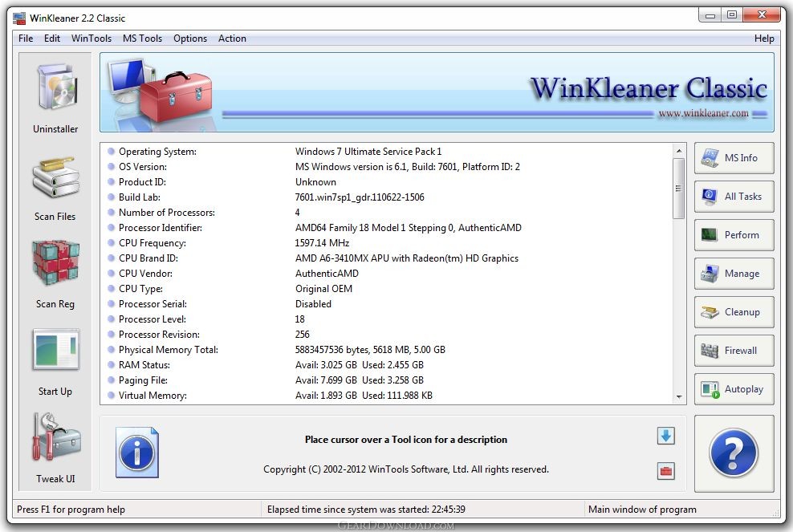
Task: Open the Tweak UI tool
Action: (55, 449)
